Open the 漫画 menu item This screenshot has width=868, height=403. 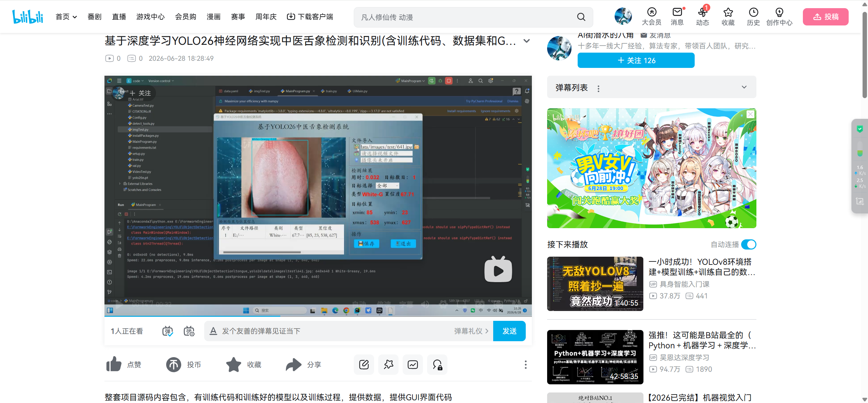pos(214,17)
